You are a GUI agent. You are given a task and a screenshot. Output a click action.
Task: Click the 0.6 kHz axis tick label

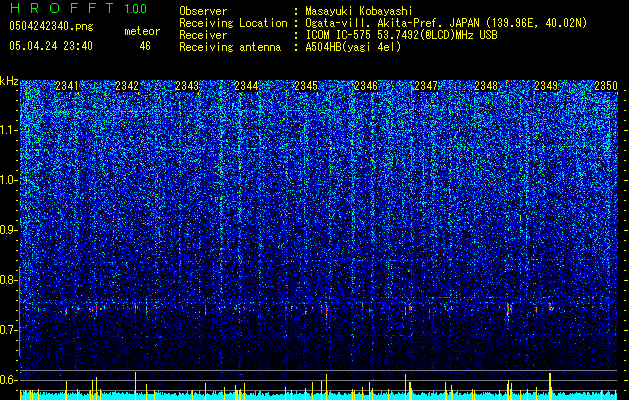pos(9,380)
